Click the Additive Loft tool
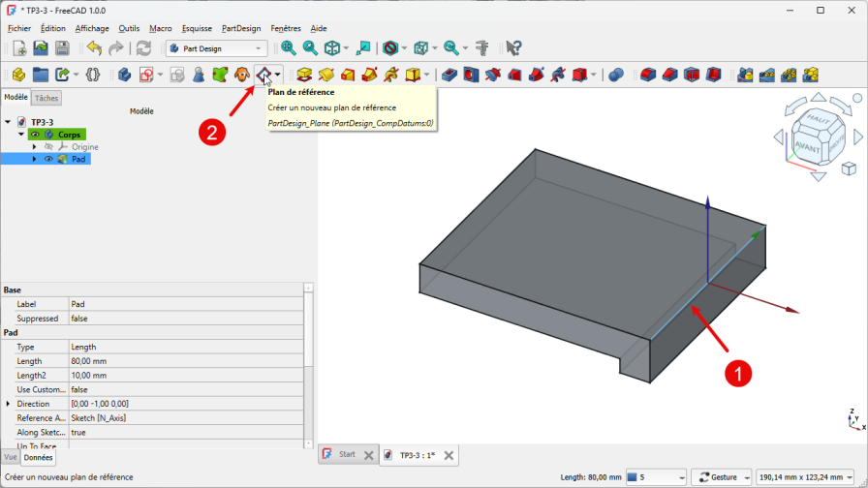Screen dimensions: 868x488 point(348,75)
